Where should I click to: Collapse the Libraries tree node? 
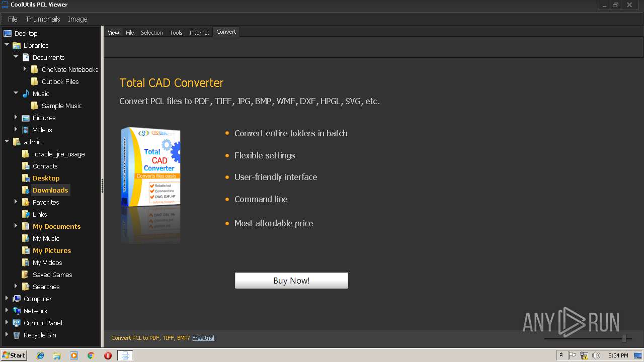[7, 45]
